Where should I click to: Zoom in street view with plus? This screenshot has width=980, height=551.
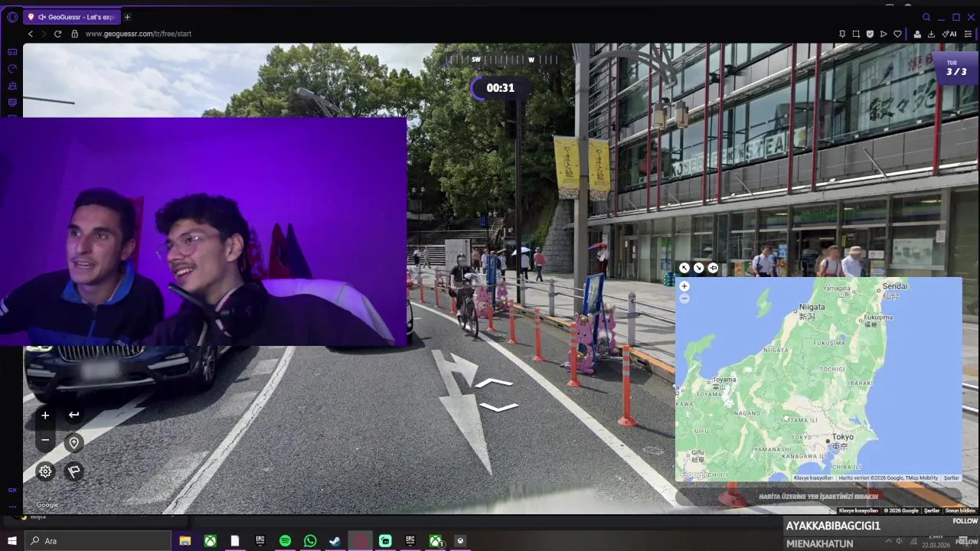pyautogui.click(x=45, y=415)
